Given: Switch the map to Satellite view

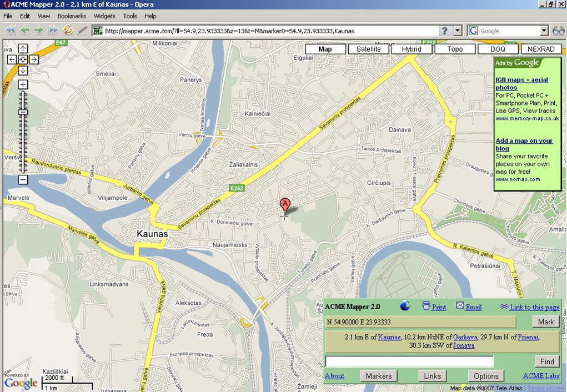Looking at the screenshot, I should pyautogui.click(x=368, y=49).
